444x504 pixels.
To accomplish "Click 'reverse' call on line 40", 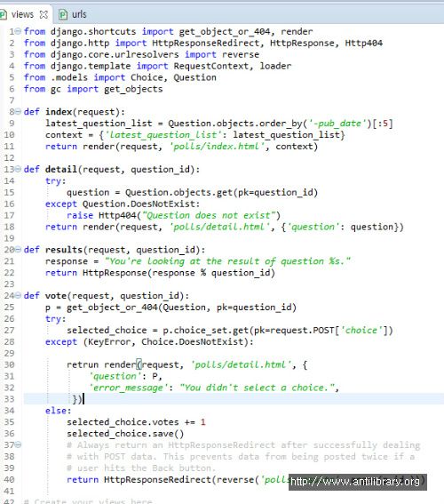I will tap(235, 480).
